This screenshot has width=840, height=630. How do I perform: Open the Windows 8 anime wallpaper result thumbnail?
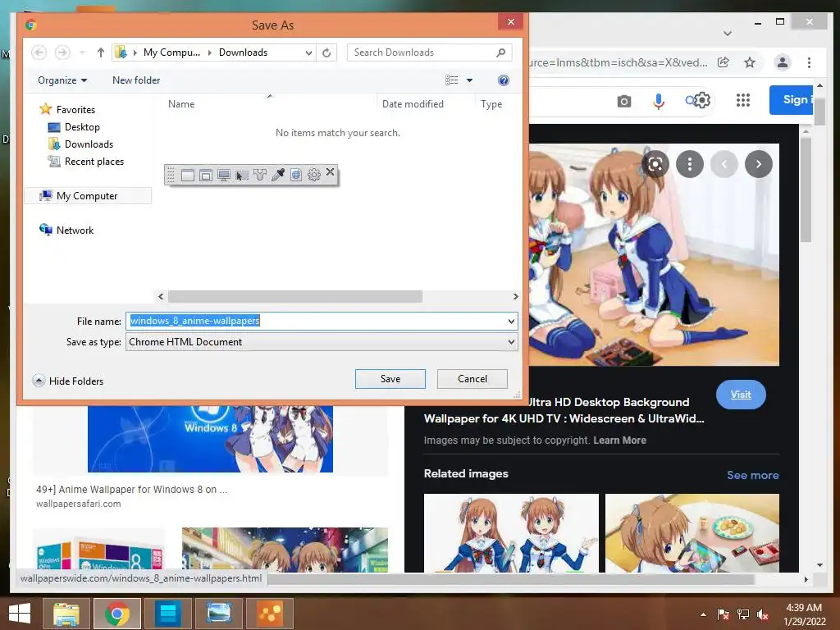point(210,439)
